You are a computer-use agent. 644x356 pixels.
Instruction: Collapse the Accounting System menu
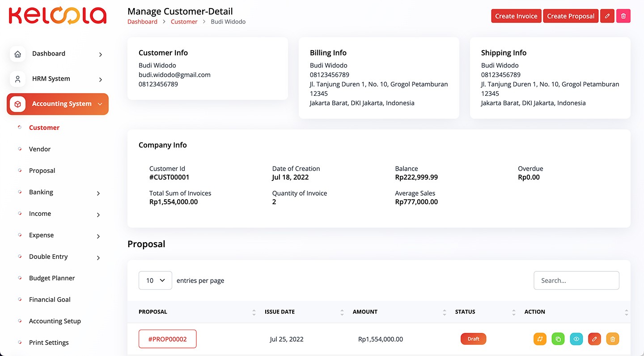(x=100, y=104)
